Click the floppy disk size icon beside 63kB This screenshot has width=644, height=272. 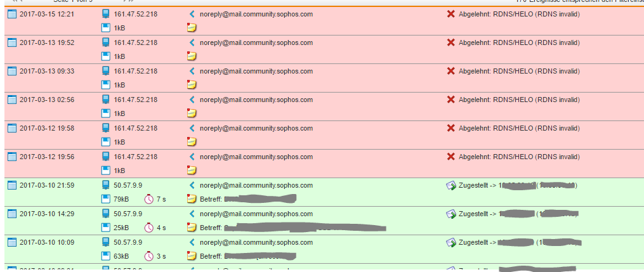[x=106, y=256]
